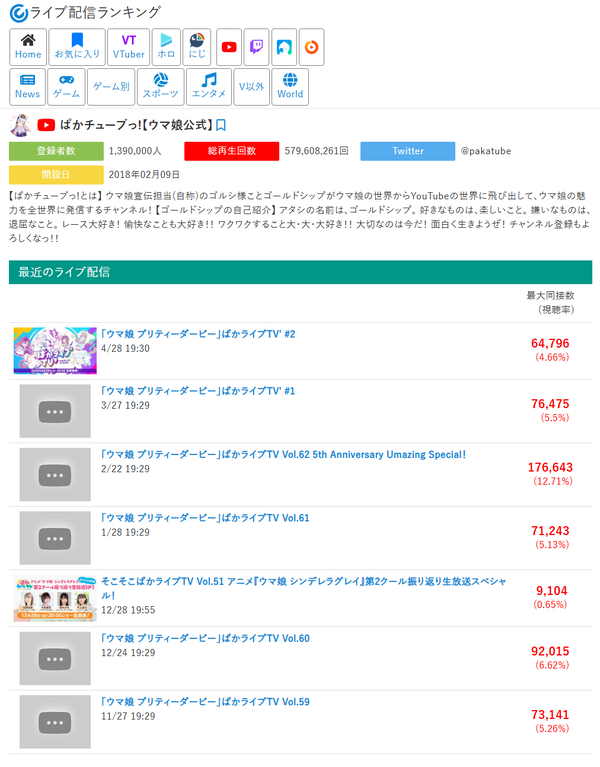Open the にじ (Nijisanji) icon
Screen dimensions: 600x767
tap(197, 47)
